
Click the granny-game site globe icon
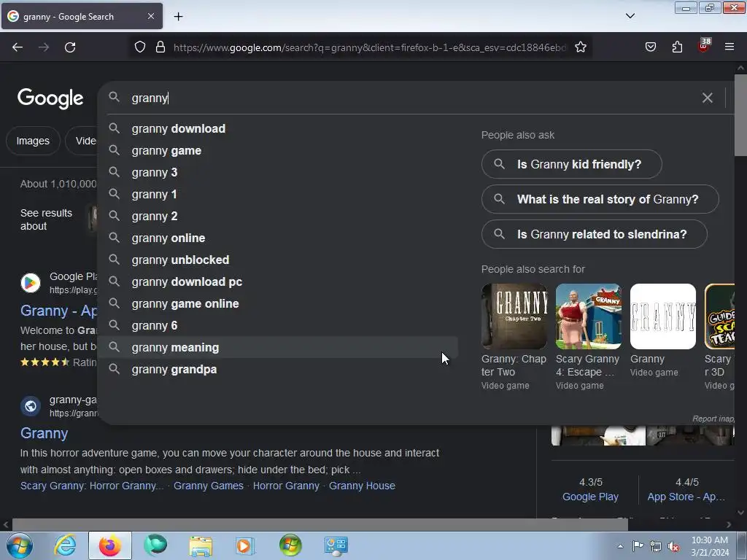(x=31, y=405)
